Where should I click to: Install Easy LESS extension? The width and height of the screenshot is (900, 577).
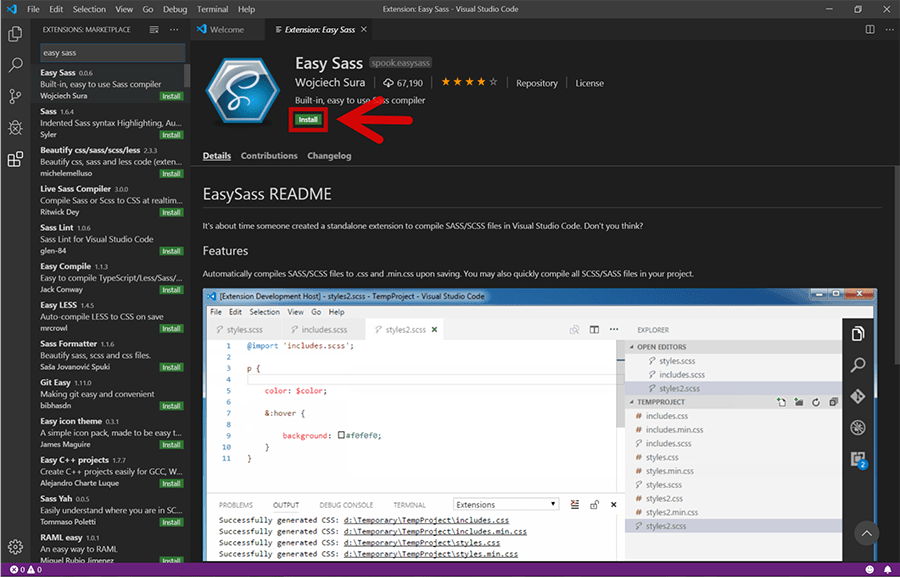click(x=171, y=328)
